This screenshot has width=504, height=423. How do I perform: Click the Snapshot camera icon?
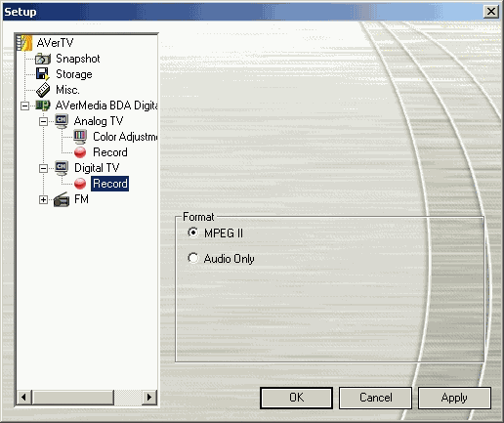(43, 59)
